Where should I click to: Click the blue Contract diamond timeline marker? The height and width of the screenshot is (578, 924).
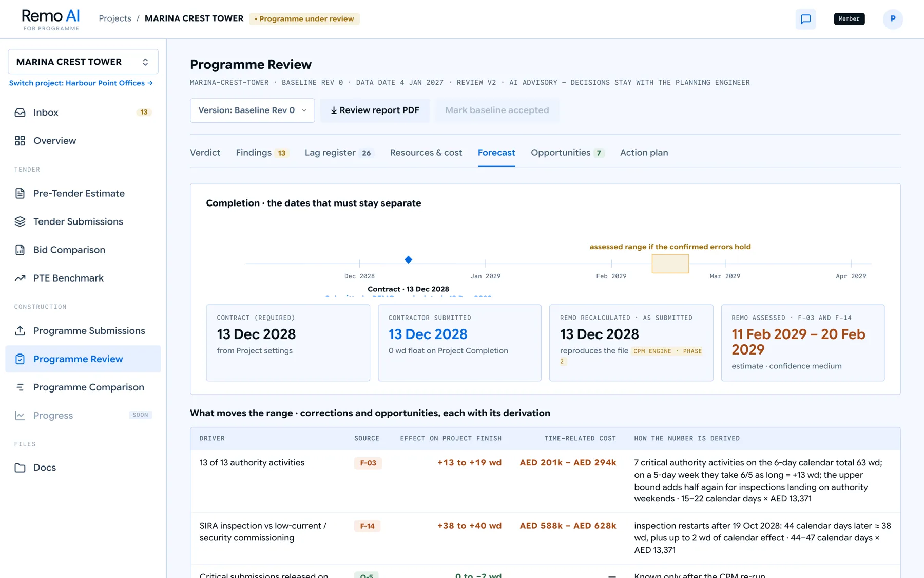[x=408, y=260]
